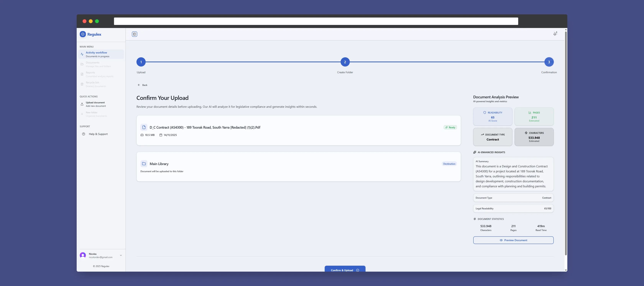Click the Preview Document button

[513, 240]
